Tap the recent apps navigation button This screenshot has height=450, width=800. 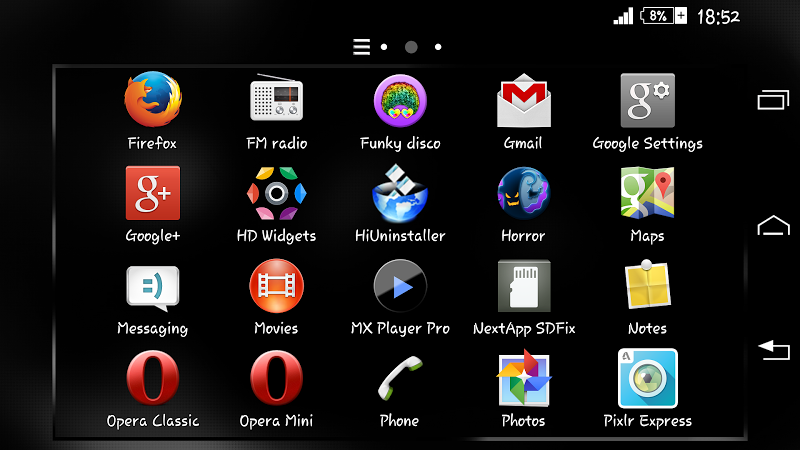click(773, 100)
